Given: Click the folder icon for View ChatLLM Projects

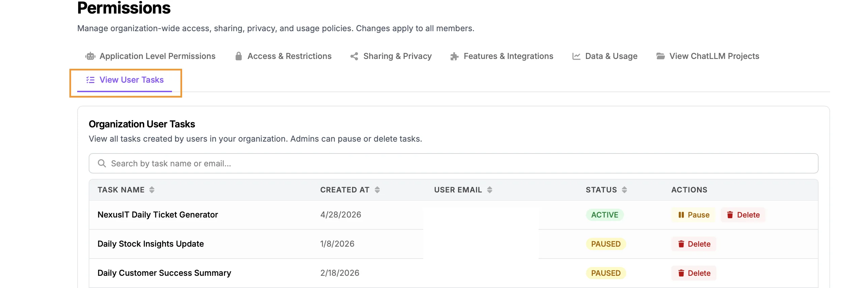Looking at the screenshot, I should [660, 56].
